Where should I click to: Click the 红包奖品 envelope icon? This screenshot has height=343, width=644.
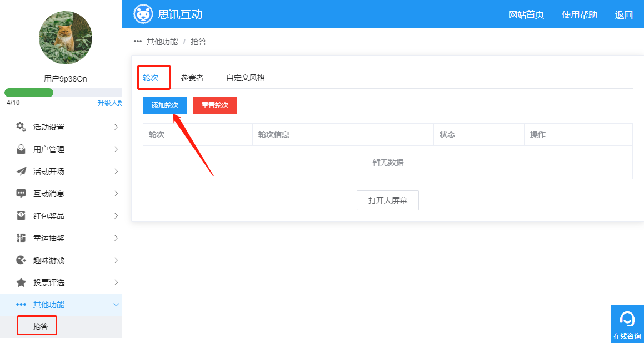click(x=21, y=216)
